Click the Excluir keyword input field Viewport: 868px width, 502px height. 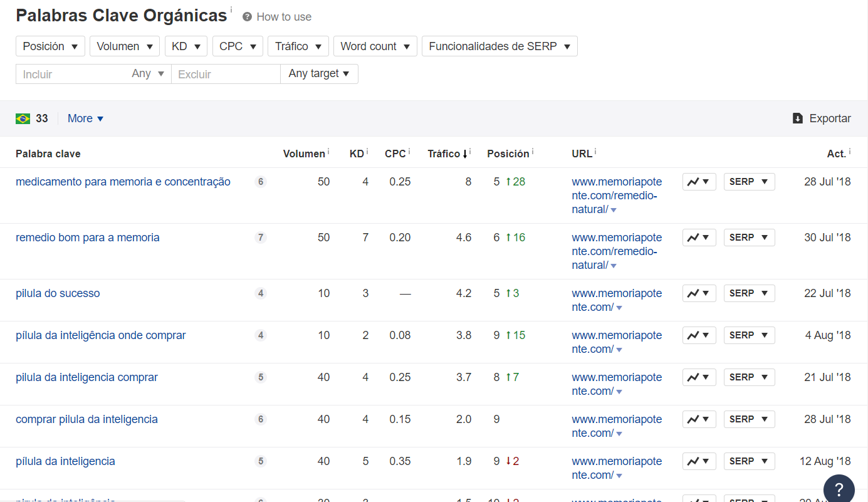225,74
